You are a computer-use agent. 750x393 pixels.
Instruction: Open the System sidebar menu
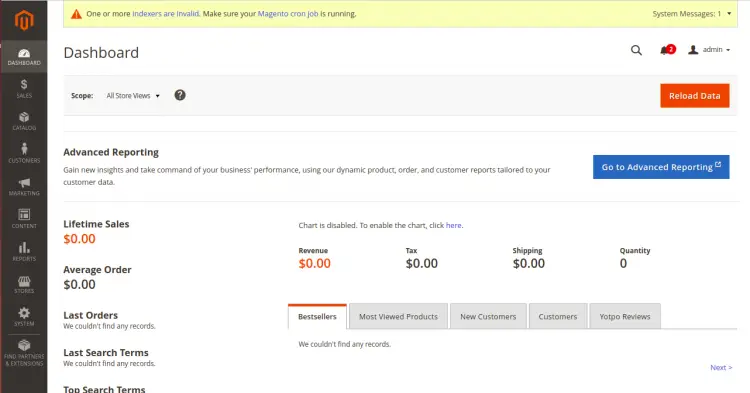tap(24, 317)
